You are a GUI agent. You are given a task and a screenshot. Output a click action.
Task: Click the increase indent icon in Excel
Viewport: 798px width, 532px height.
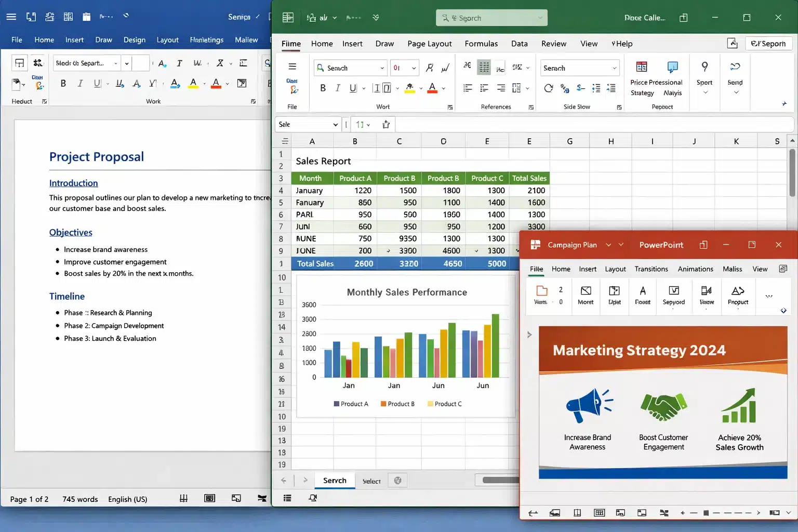pos(611,88)
